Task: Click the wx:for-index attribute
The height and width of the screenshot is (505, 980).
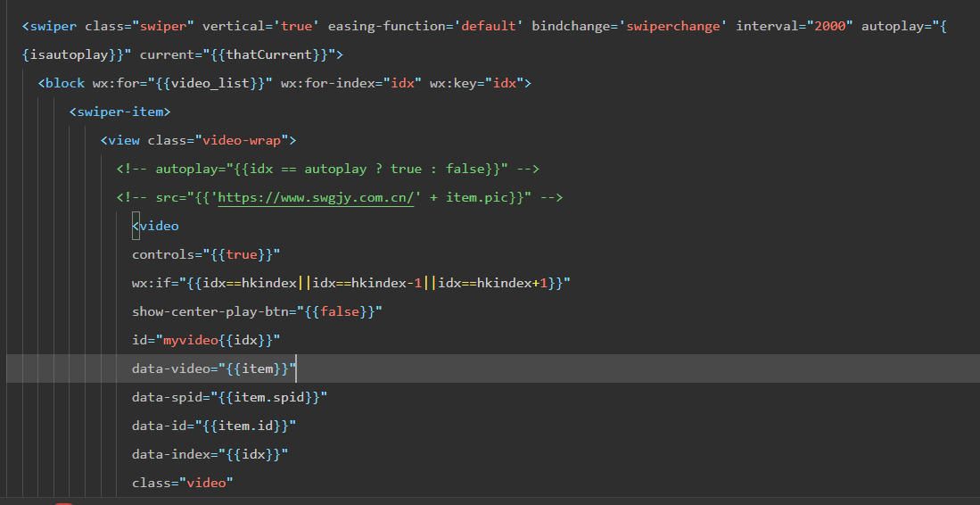Action: (327, 83)
